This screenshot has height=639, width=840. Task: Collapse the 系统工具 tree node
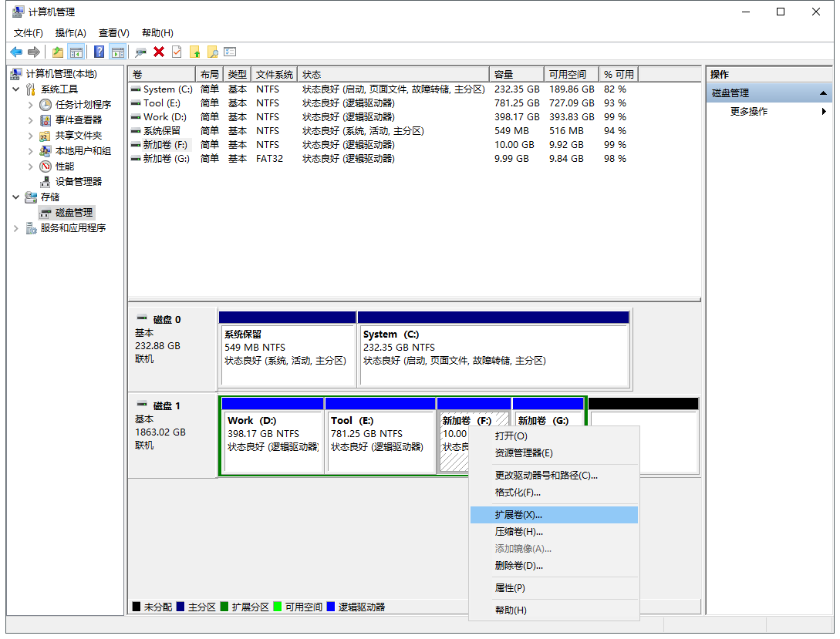click(x=17, y=89)
